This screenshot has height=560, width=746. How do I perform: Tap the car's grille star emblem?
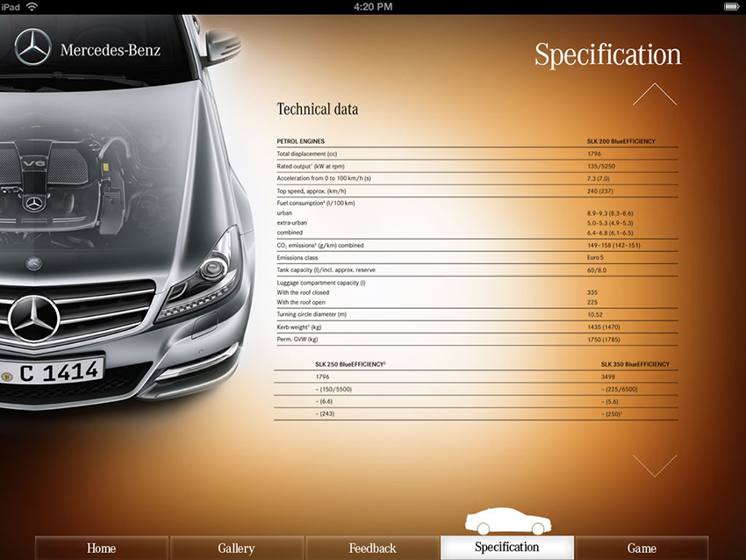[33, 319]
